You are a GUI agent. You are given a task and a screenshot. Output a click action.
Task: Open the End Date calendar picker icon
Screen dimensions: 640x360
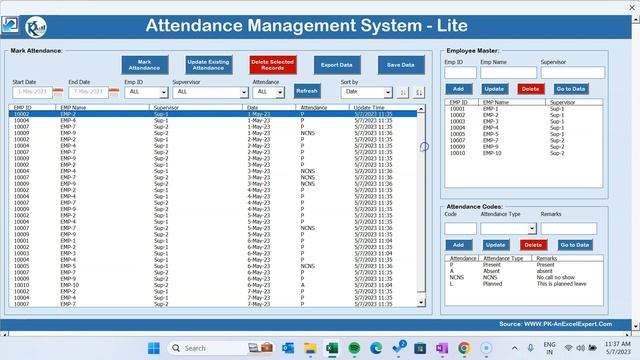click(114, 92)
